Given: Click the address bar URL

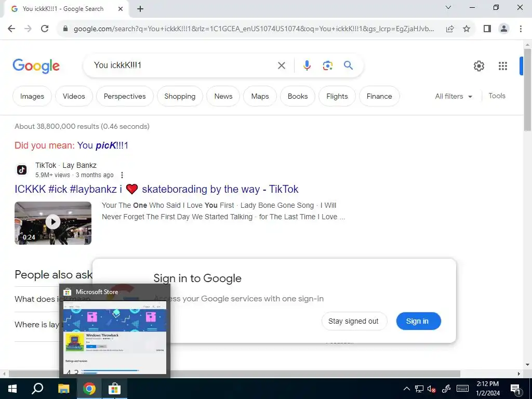Looking at the screenshot, I should (x=254, y=29).
